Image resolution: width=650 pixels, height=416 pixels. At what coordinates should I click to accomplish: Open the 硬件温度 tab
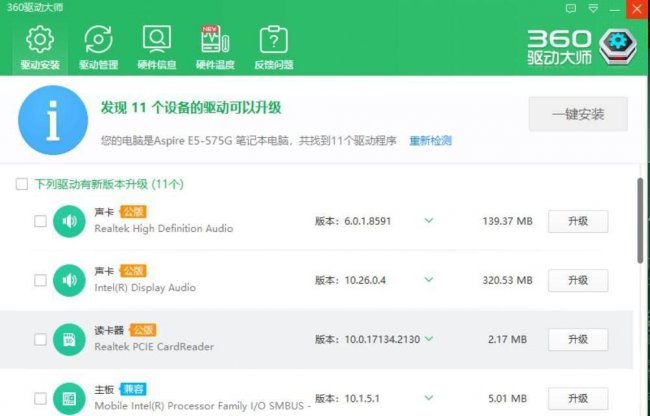tap(215, 48)
